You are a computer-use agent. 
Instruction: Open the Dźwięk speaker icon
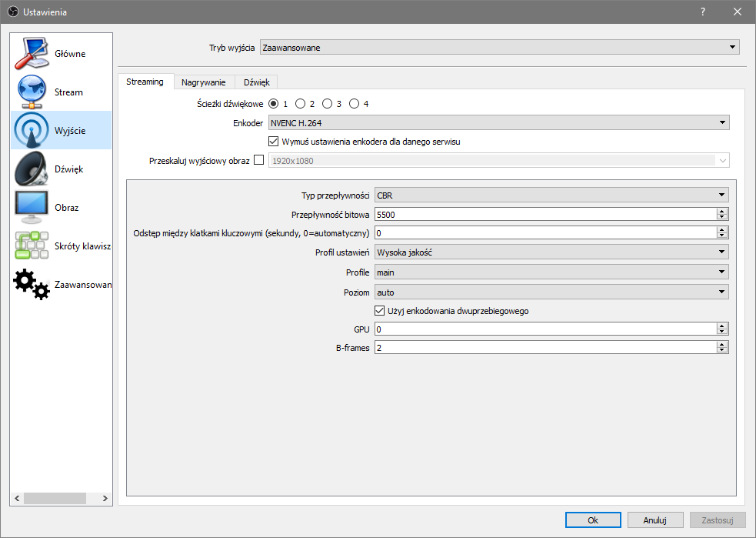pos(32,169)
